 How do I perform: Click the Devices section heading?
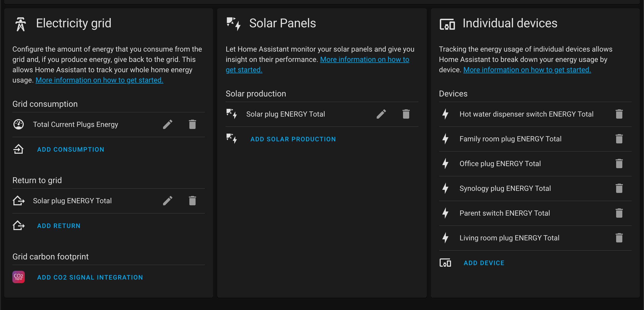coord(453,94)
